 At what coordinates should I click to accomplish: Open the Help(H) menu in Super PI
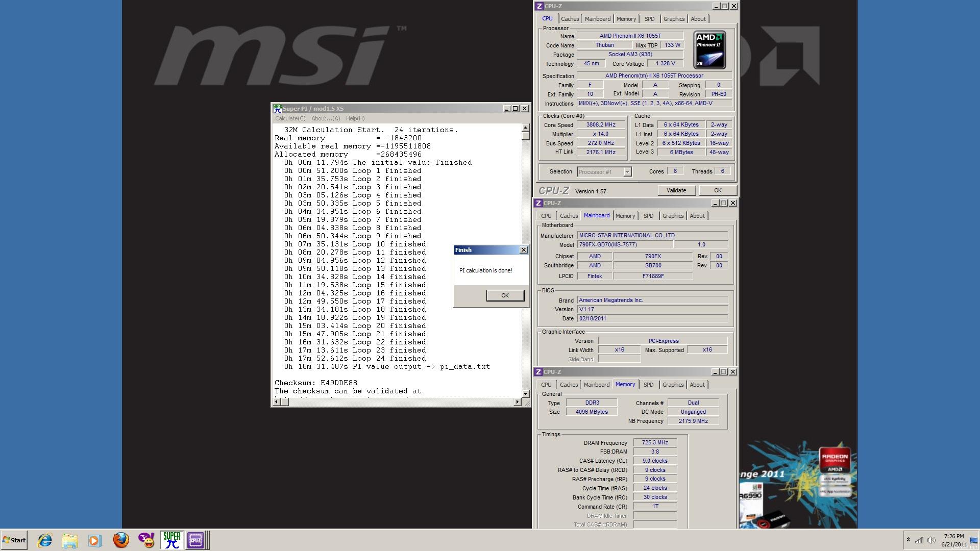[x=355, y=118]
